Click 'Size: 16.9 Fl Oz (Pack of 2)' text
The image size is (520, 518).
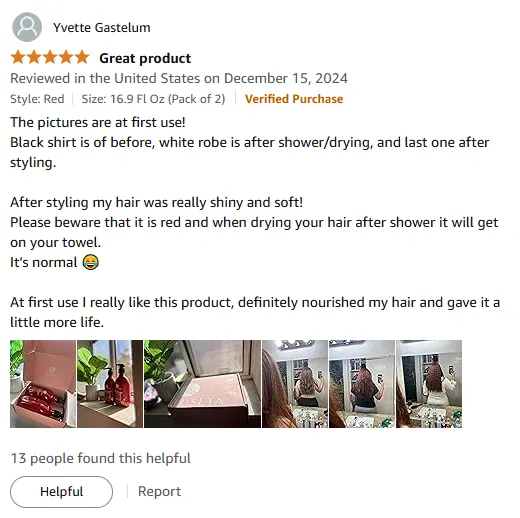pyautogui.click(x=153, y=99)
